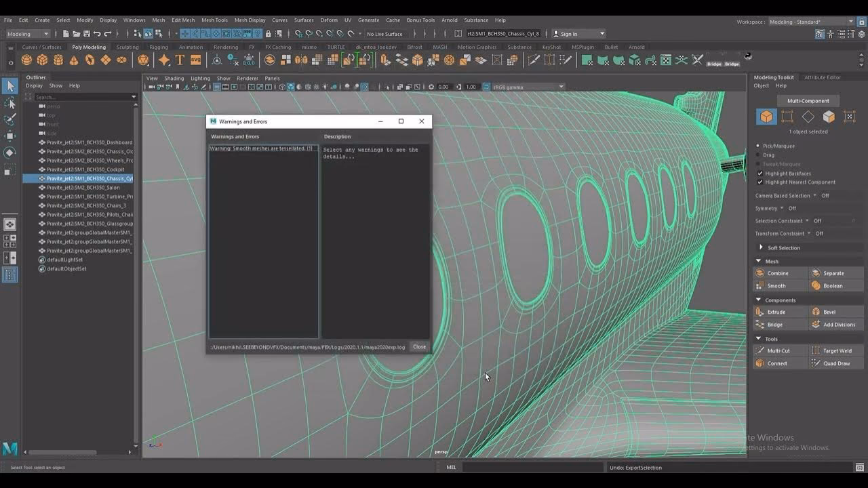
Task: Switch to the Sculpting shelf tab
Action: [127, 47]
